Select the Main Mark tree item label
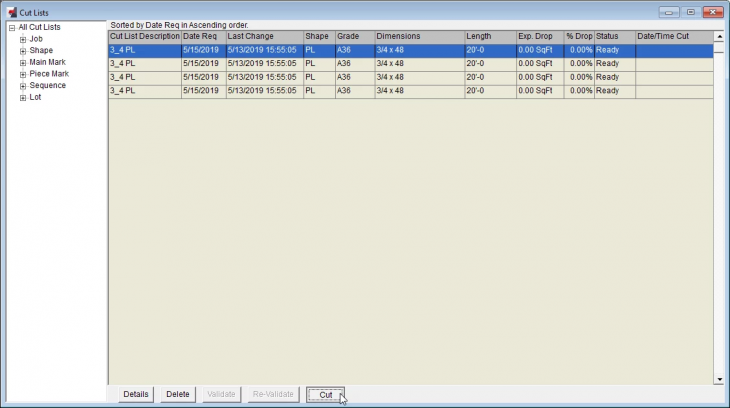The height and width of the screenshot is (408, 730). [x=47, y=62]
